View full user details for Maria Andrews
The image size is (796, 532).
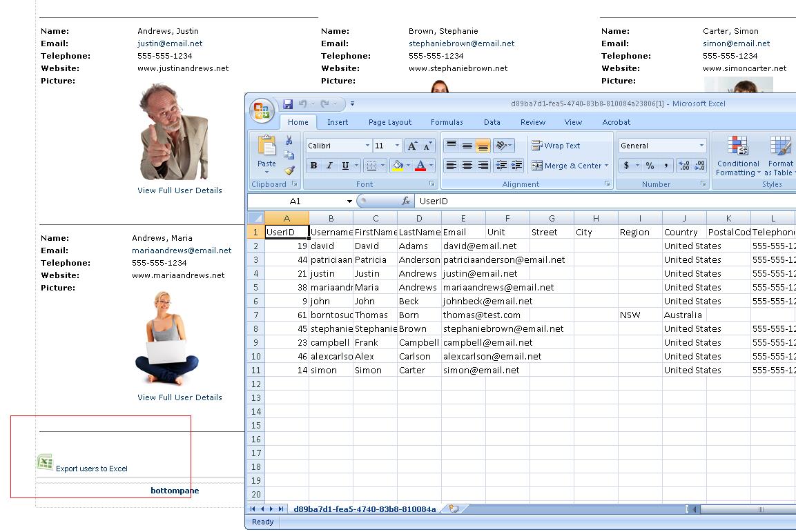pos(179,397)
